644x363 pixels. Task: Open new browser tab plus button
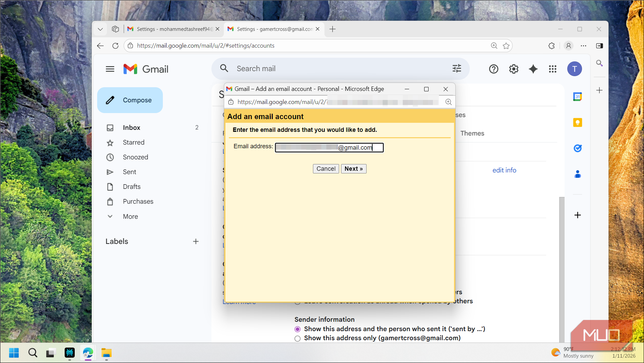point(332,29)
